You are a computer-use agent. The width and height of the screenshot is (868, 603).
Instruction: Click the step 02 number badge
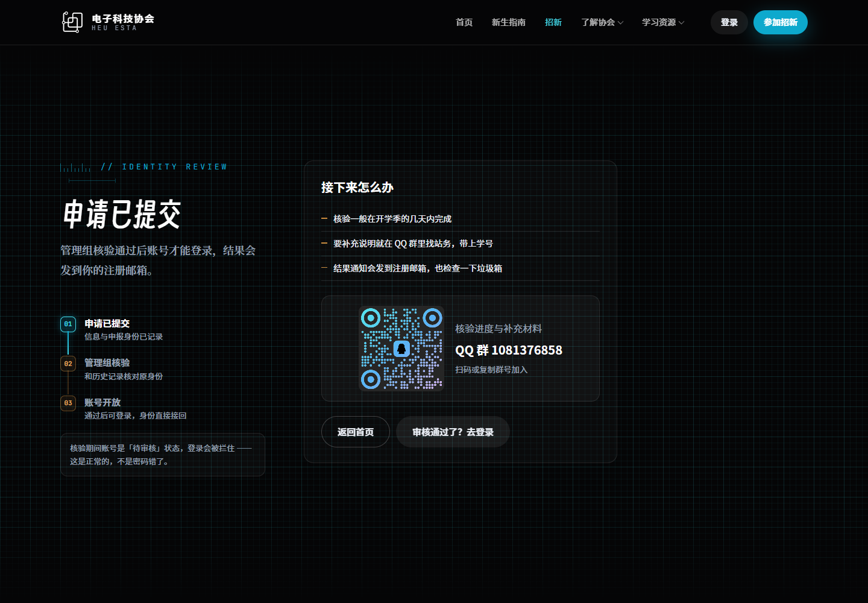(x=68, y=364)
